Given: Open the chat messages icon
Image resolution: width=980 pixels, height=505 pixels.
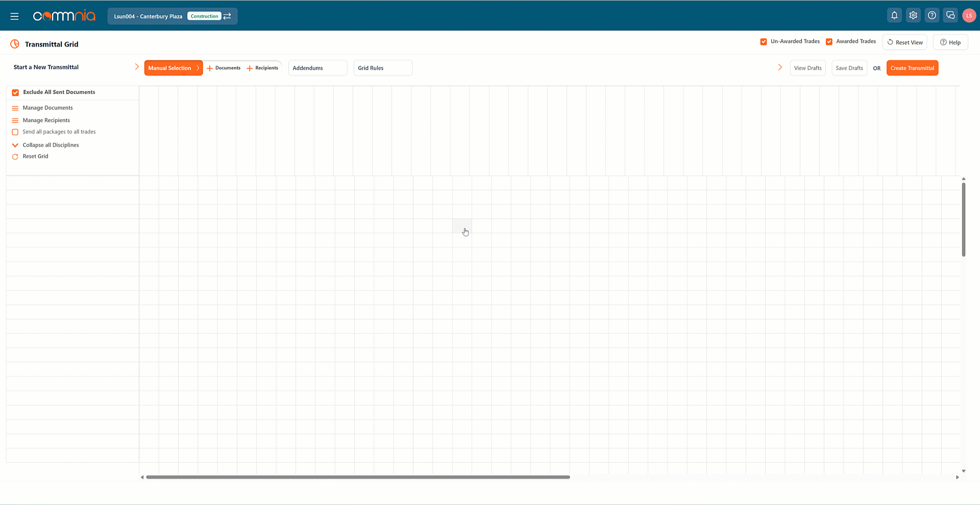Looking at the screenshot, I should (x=950, y=15).
